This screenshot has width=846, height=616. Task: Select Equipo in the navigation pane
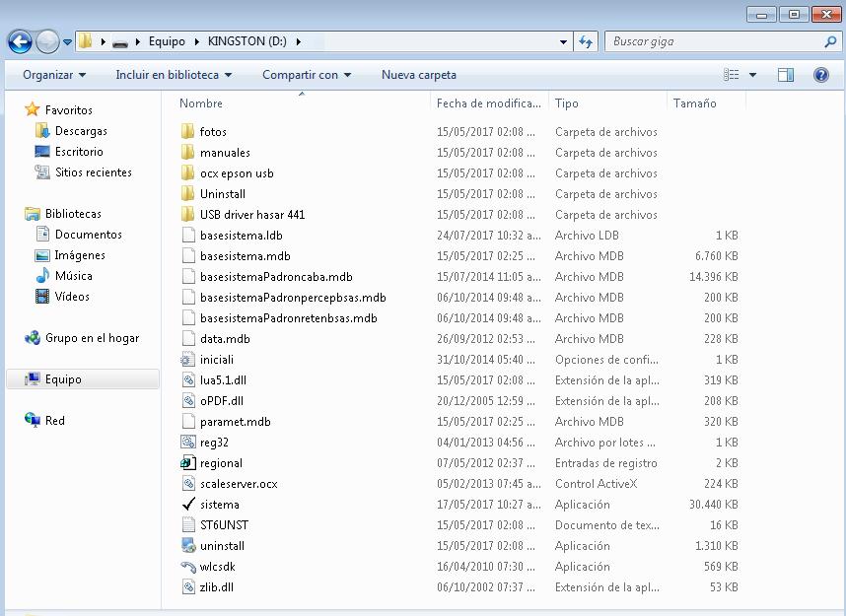point(63,379)
